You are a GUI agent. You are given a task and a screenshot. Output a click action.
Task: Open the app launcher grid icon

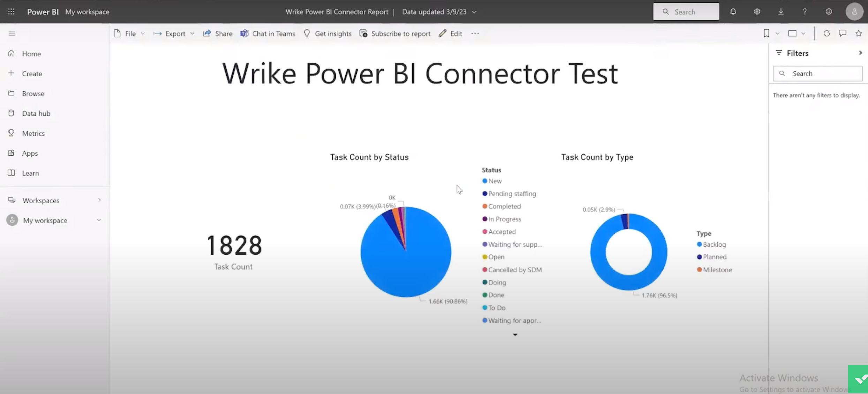(x=11, y=11)
